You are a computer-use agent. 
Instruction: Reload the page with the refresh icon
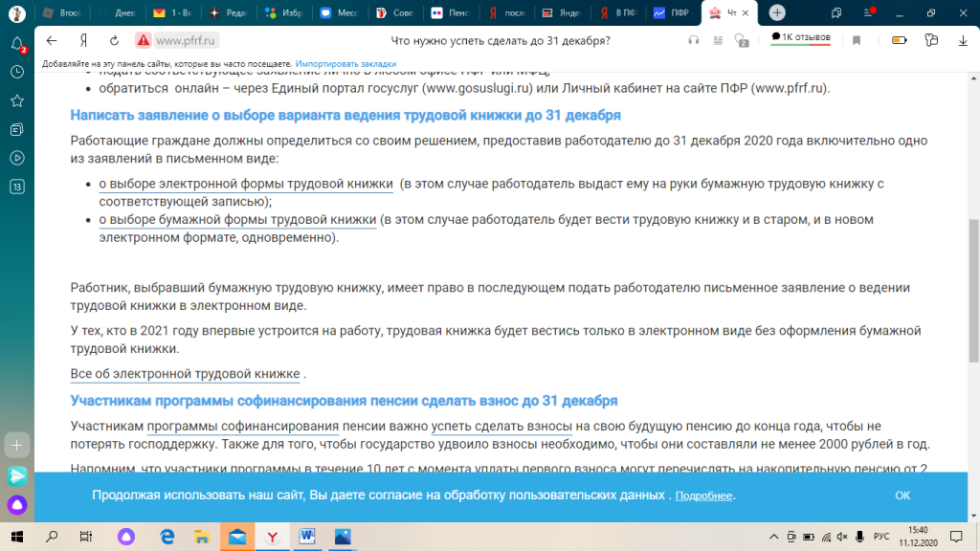(114, 40)
